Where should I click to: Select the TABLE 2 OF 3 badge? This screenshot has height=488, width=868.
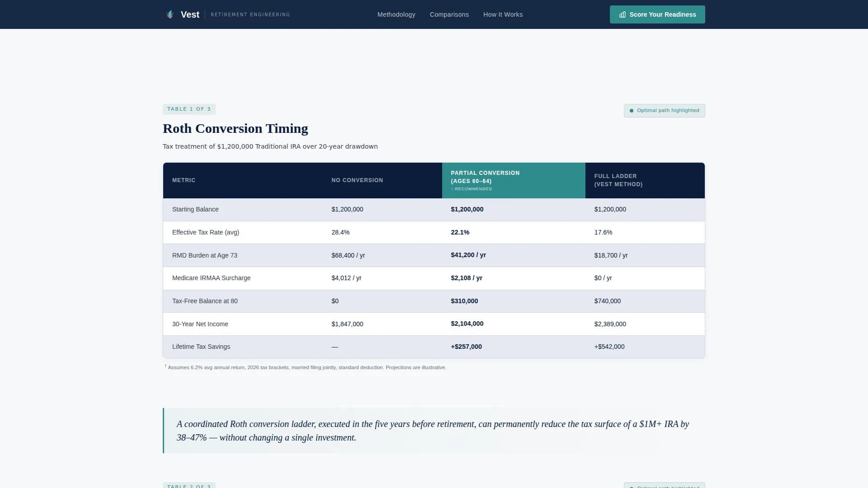(x=189, y=486)
